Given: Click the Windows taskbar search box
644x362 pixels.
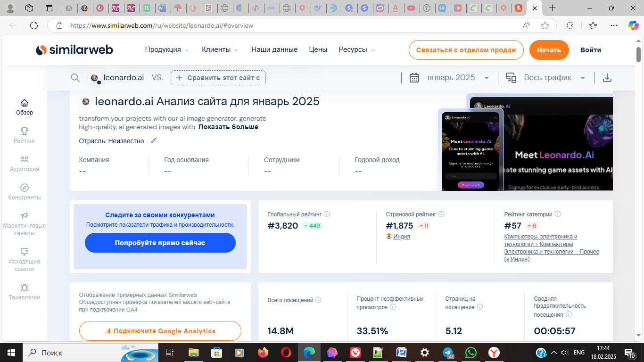Looking at the screenshot, I should 90,353.
